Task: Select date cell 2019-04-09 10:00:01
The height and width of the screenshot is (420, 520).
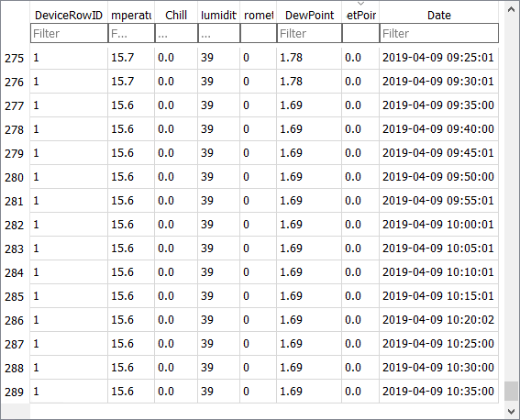Action: (x=438, y=225)
